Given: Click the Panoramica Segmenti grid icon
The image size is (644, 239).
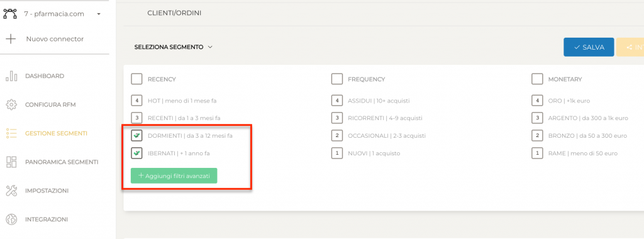Looking at the screenshot, I should tap(11, 162).
